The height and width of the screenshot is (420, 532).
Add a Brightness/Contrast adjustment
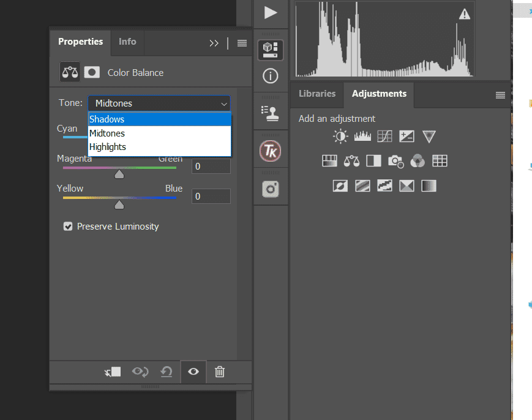(x=340, y=136)
